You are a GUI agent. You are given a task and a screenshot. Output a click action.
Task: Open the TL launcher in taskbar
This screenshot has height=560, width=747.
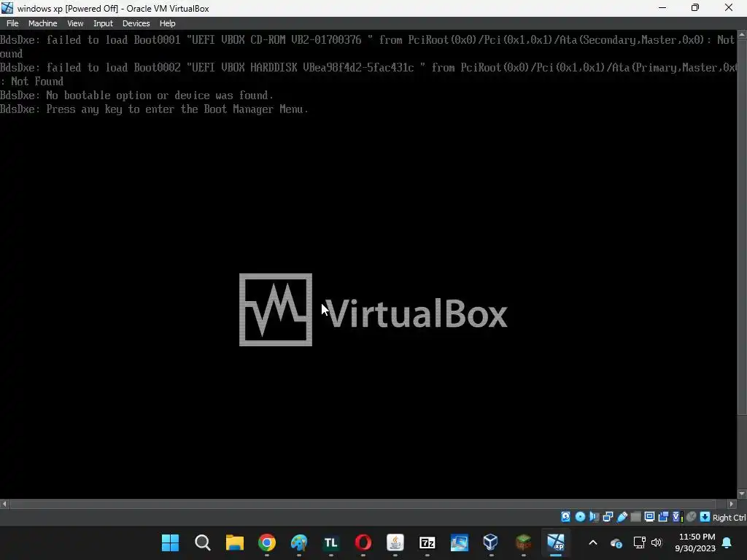coord(331,542)
